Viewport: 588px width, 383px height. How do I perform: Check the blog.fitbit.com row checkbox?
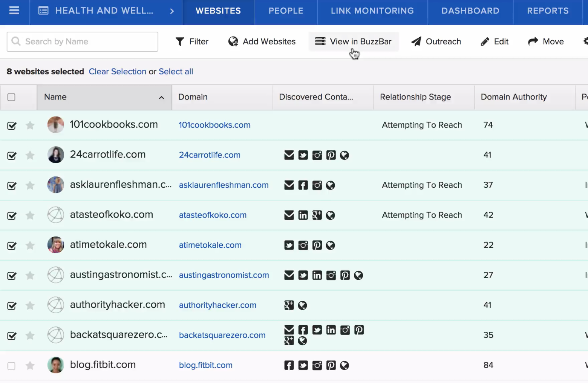(x=11, y=366)
